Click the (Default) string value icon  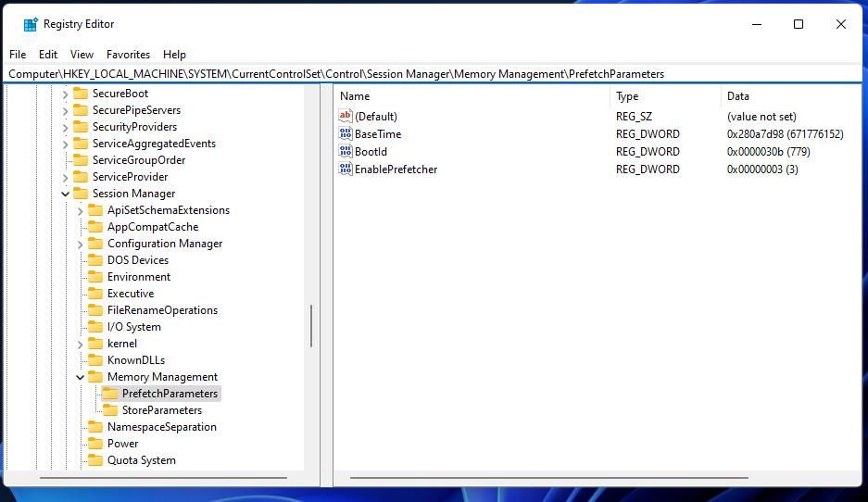[346, 117]
